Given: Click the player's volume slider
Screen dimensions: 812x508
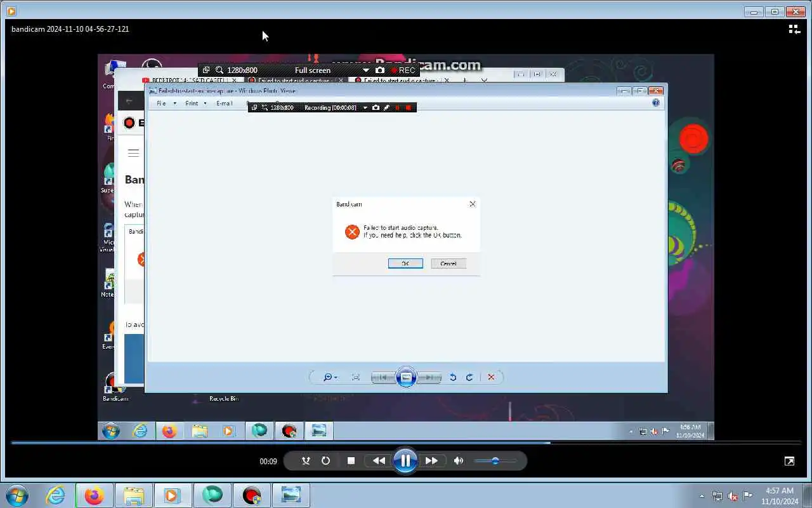Looking at the screenshot, I should pyautogui.click(x=495, y=461).
